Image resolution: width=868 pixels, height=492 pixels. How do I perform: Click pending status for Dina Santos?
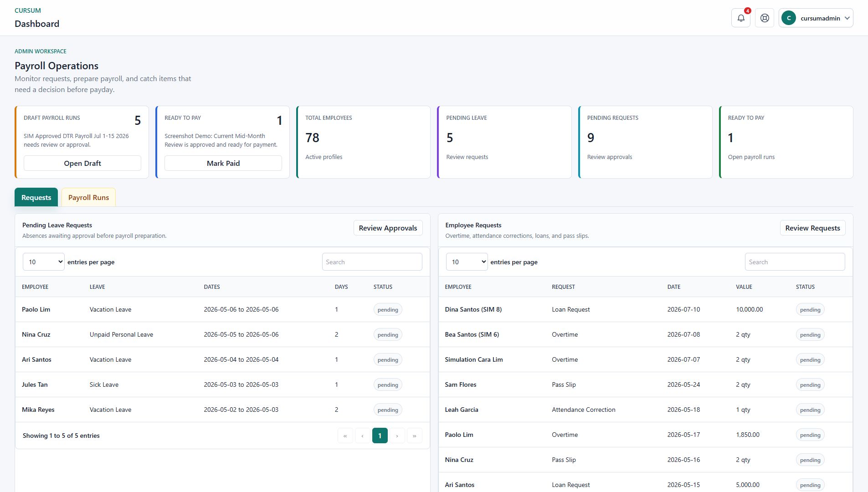[810, 310]
